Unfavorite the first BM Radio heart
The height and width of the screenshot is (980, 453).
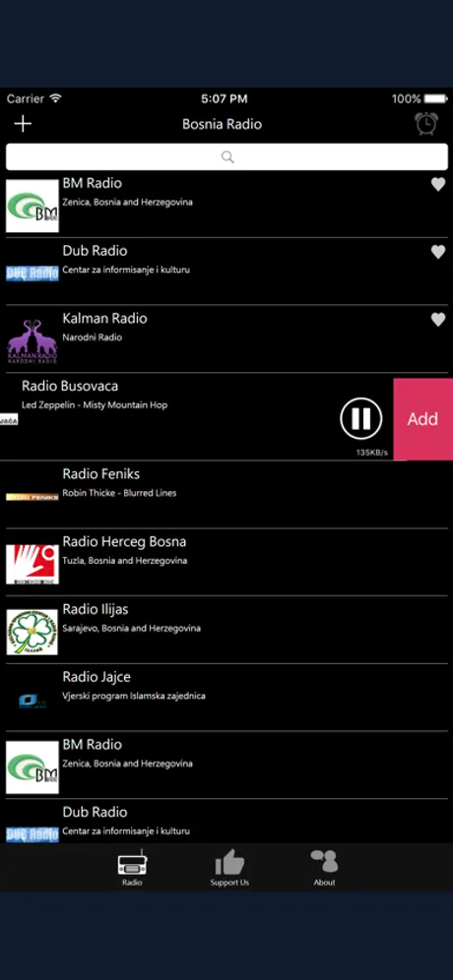438,184
